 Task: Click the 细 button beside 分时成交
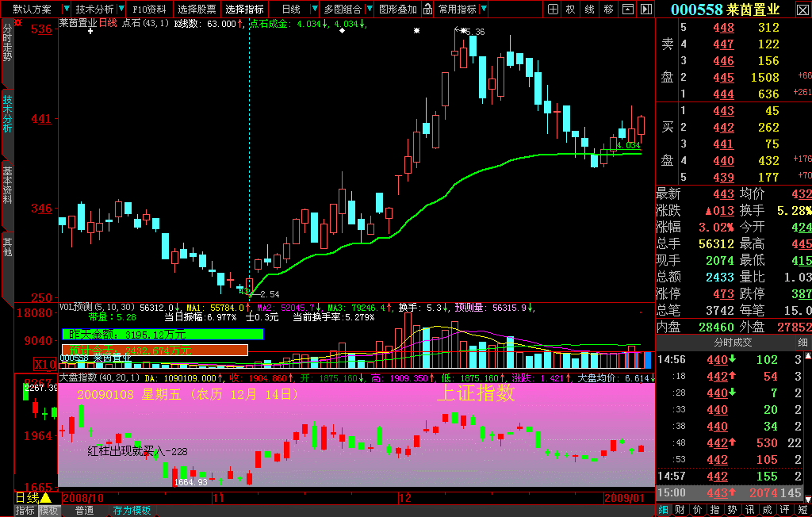(x=802, y=343)
